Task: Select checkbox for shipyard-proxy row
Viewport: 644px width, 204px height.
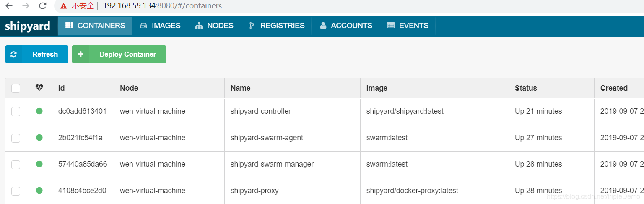Action: [x=16, y=191]
